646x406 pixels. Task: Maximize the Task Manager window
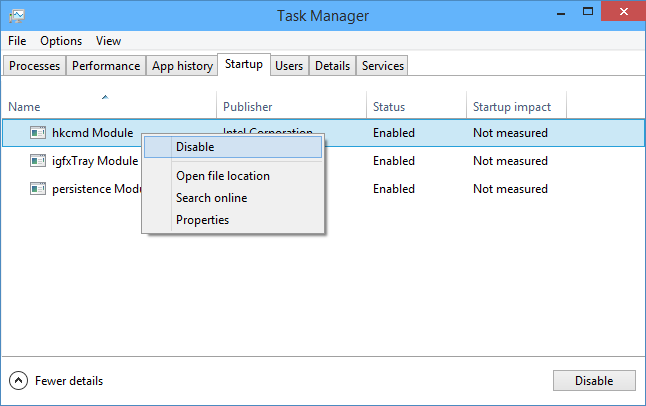pos(587,12)
